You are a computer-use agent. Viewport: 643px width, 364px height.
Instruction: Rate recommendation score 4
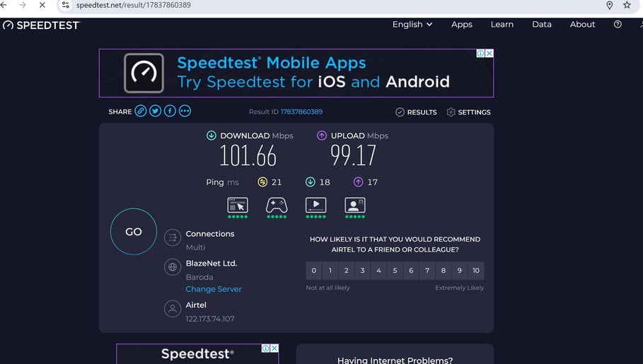(378, 271)
